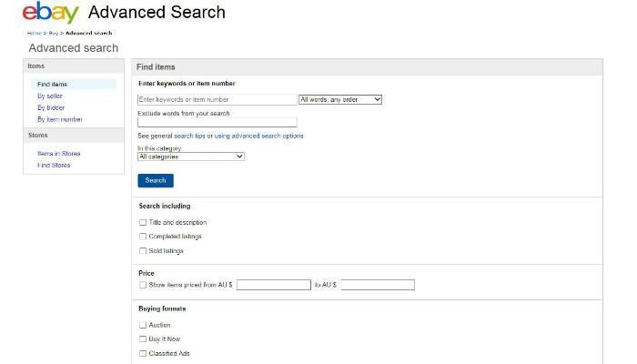
Task: Open By seller search option
Action: click(x=50, y=96)
